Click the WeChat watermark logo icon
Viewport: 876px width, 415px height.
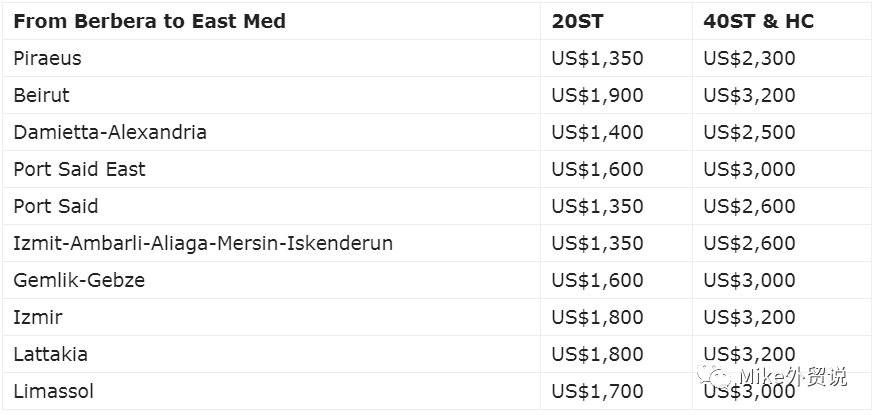tap(718, 377)
